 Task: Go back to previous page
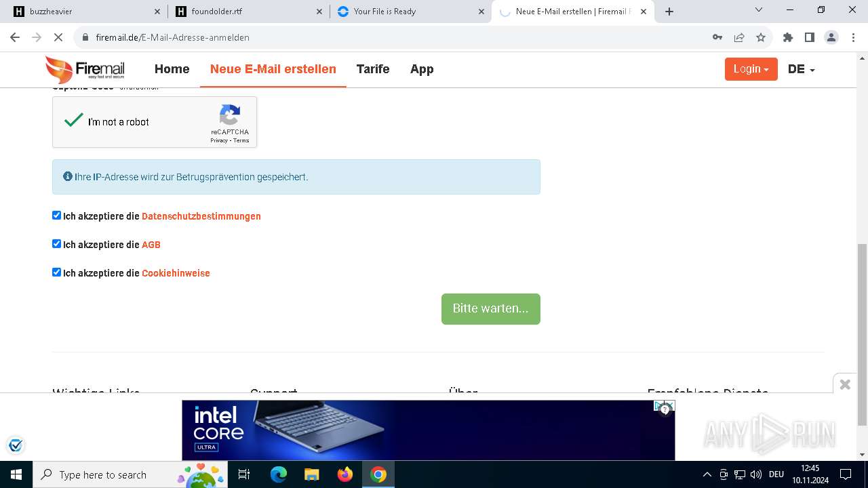click(15, 37)
